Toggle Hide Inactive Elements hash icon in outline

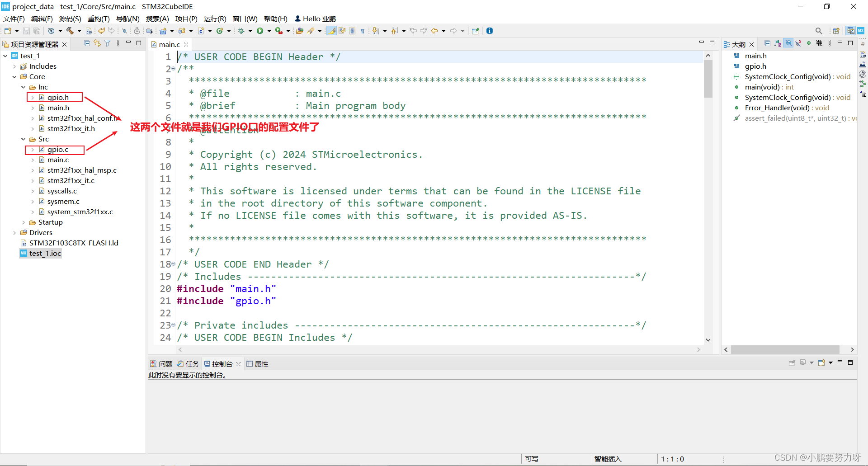tap(819, 43)
